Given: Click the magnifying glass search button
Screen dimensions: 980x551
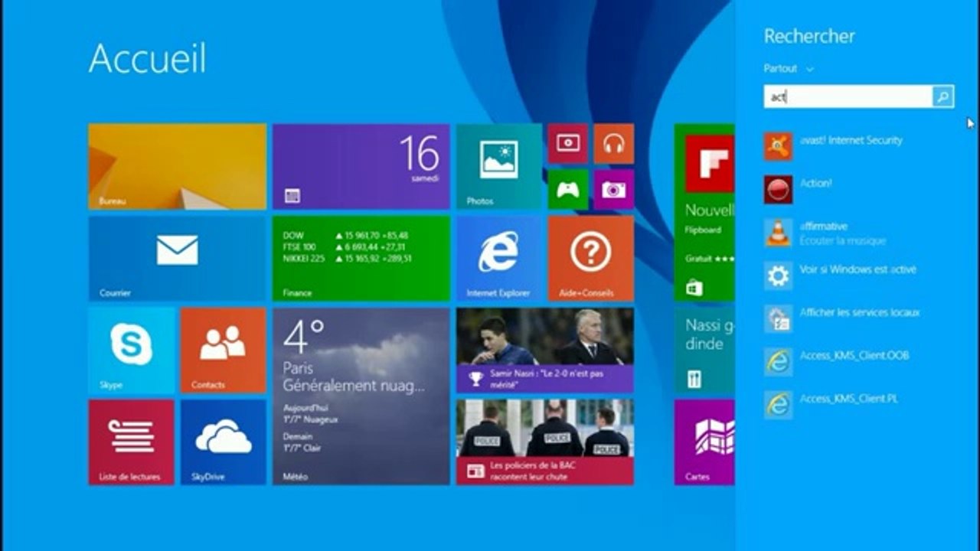Looking at the screenshot, I should (x=943, y=96).
